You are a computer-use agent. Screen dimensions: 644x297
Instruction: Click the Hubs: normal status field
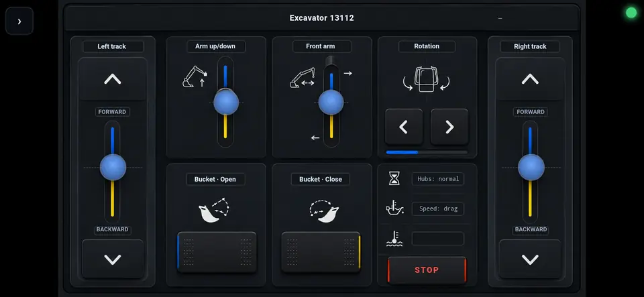pos(438,179)
